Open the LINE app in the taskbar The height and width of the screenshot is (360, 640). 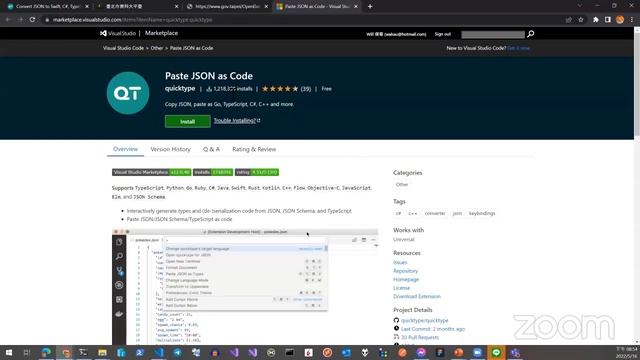[x=496, y=352]
